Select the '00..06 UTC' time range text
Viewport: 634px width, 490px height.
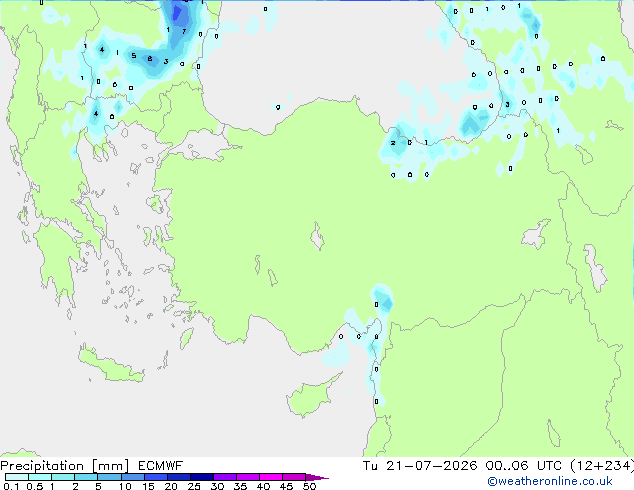tap(524, 466)
